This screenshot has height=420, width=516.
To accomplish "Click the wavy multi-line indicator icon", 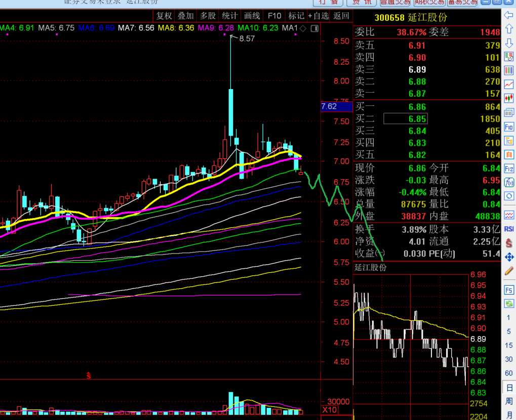I will (509, 216).
